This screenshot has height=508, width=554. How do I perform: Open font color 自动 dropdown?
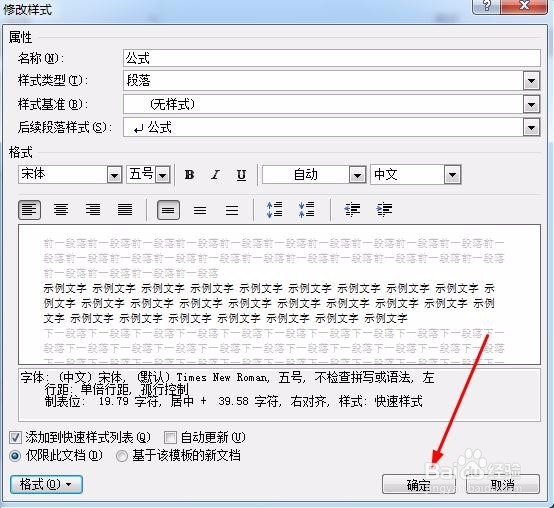357,175
